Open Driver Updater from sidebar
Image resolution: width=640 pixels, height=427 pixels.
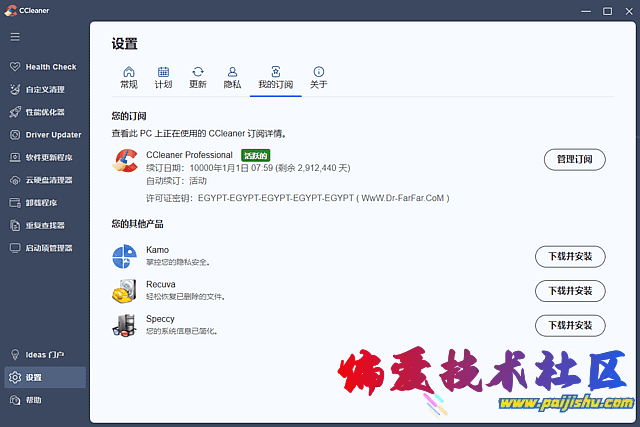click(x=45, y=135)
